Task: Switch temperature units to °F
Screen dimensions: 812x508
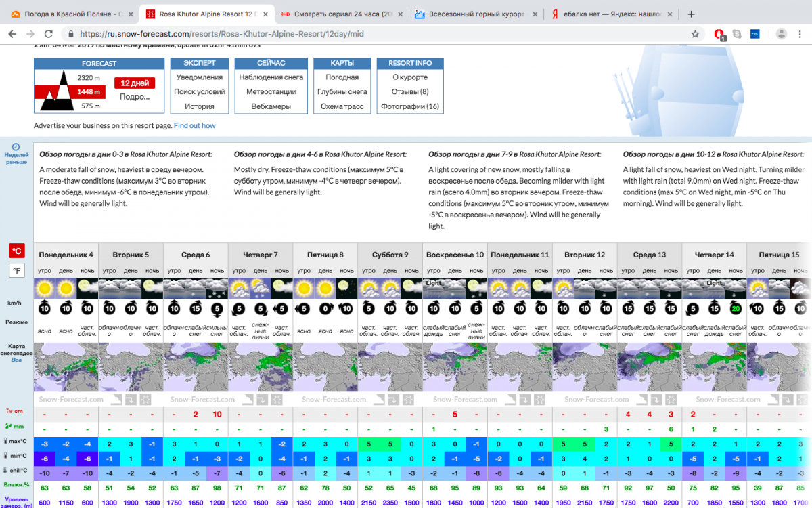Action: tap(16, 271)
